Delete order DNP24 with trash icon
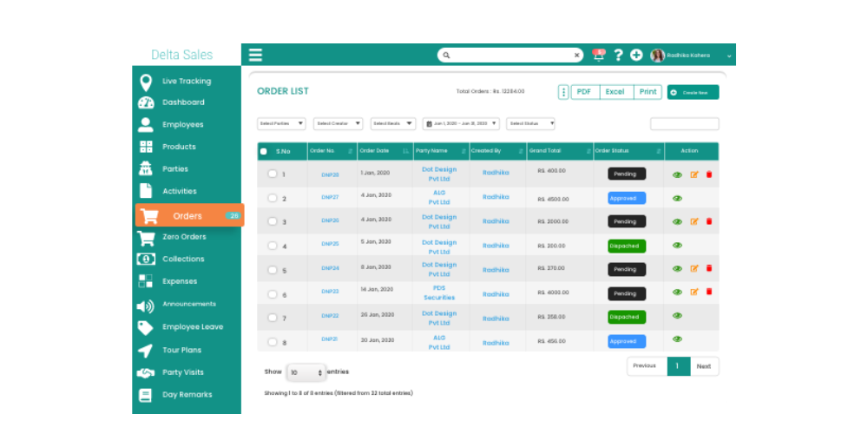 (709, 268)
